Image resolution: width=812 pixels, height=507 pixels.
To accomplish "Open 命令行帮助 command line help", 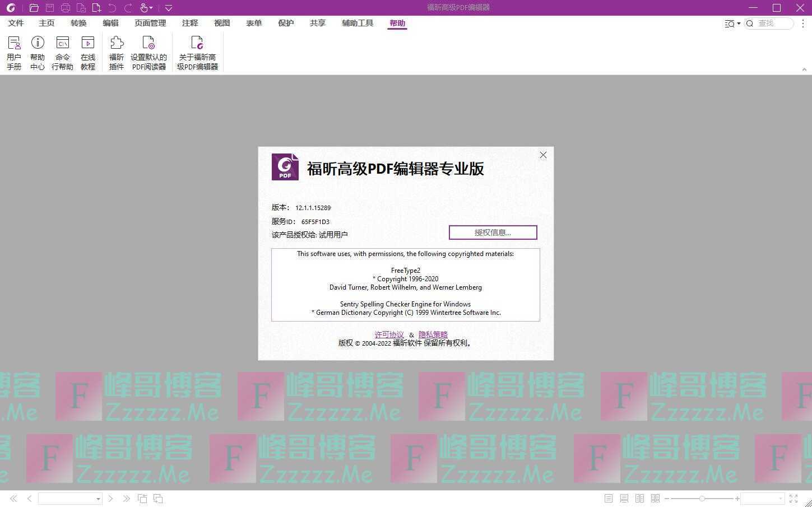I will (62, 53).
